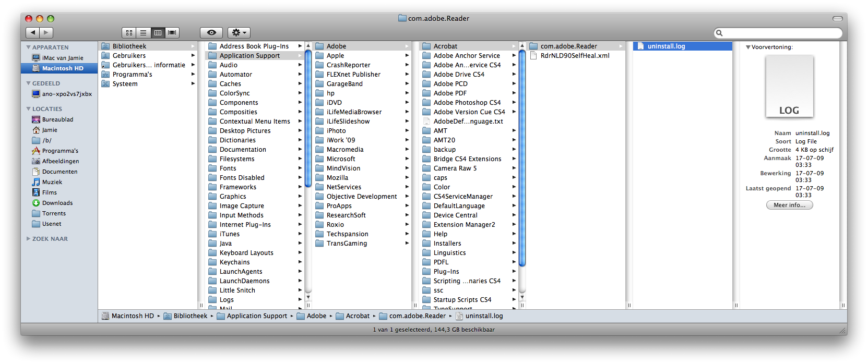The width and height of the screenshot is (868, 364).
Task: Jump to Macintosh HD in the path bar
Action: coord(128,316)
